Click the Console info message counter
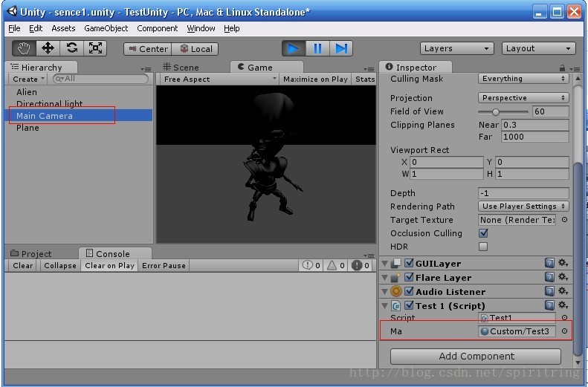588x387 pixels. 311,266
